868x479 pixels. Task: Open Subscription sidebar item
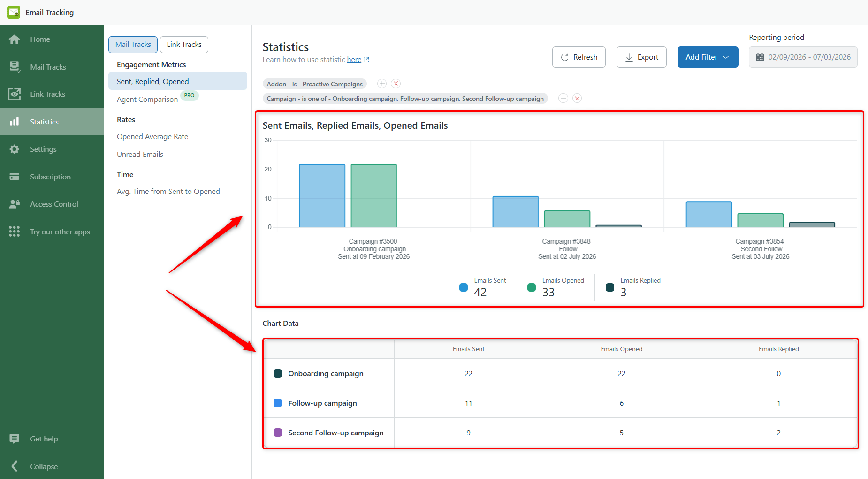pyautogui.click(x=52, y=177)
